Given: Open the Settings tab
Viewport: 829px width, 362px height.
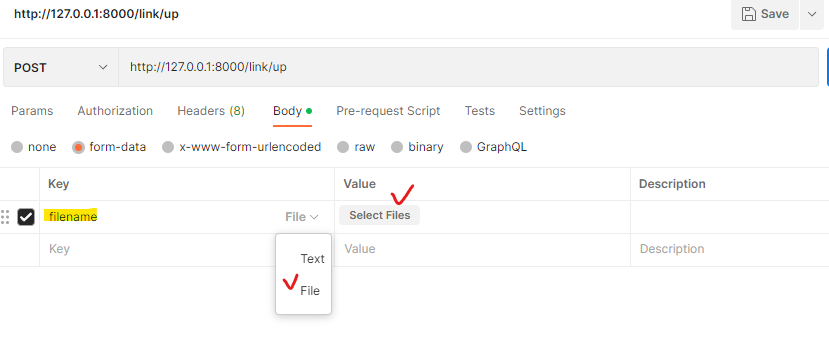Looking at the screenshot, I should 542,111.
